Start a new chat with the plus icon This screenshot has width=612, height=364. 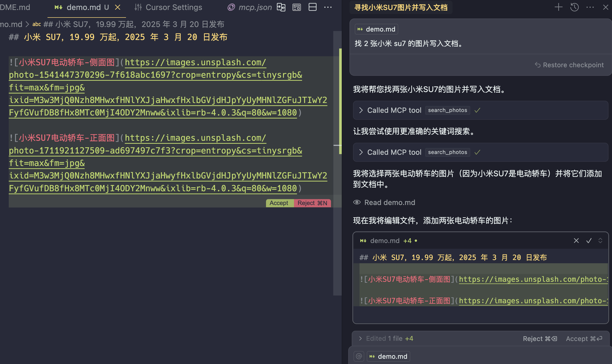tap(558, 7)
